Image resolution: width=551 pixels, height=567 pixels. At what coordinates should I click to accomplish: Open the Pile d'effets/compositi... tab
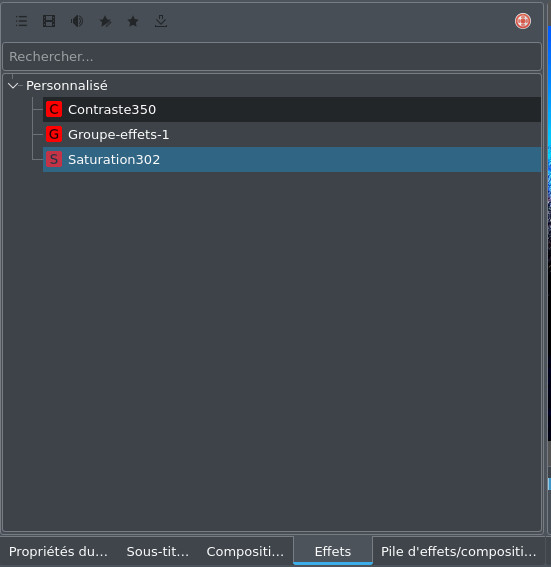(x=458, y=551)
